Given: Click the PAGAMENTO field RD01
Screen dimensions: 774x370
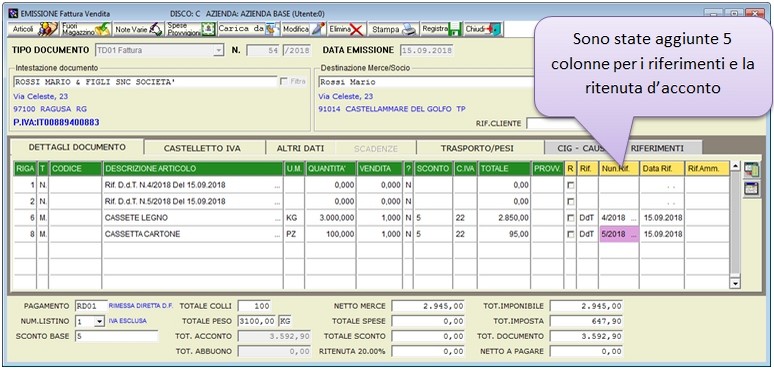Looking at the screenshot, I should point(90,306).
